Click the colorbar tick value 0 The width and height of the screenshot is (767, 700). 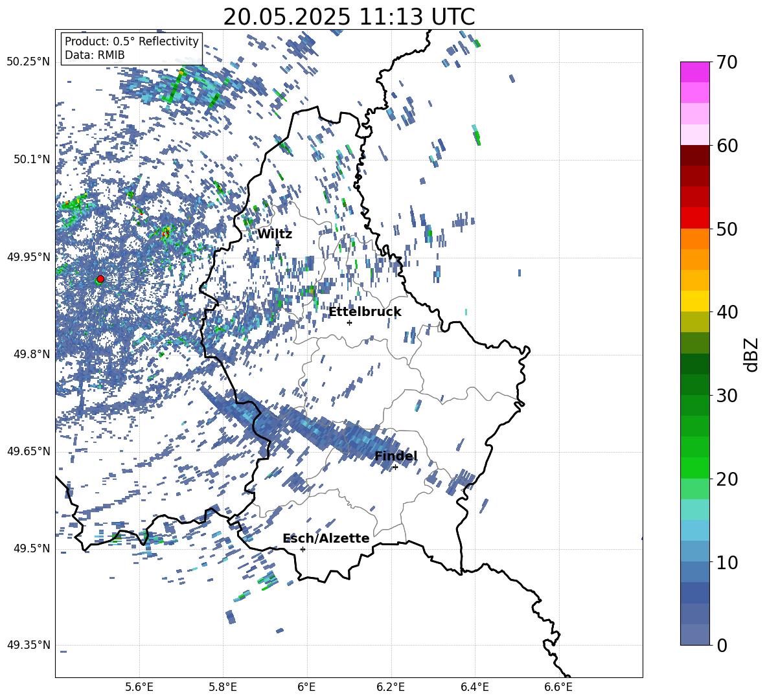click(722, 645)
